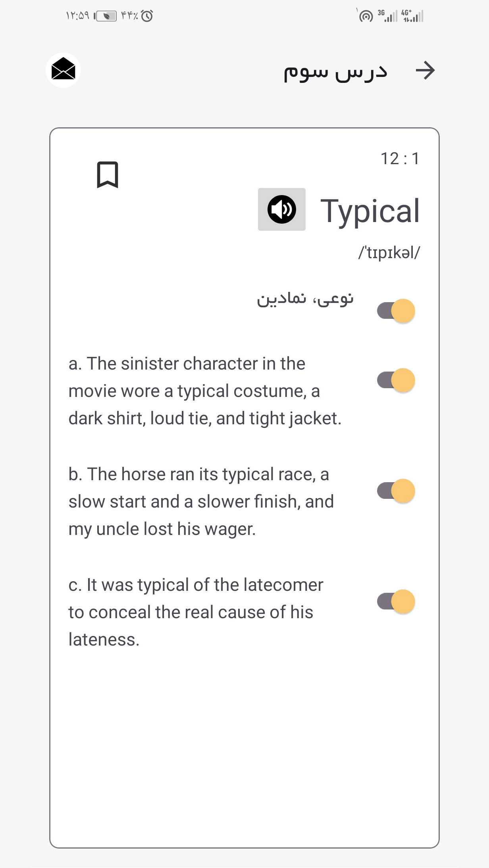
Task: Tap the battery indicator in status bar
Action: tap(106, 16)
